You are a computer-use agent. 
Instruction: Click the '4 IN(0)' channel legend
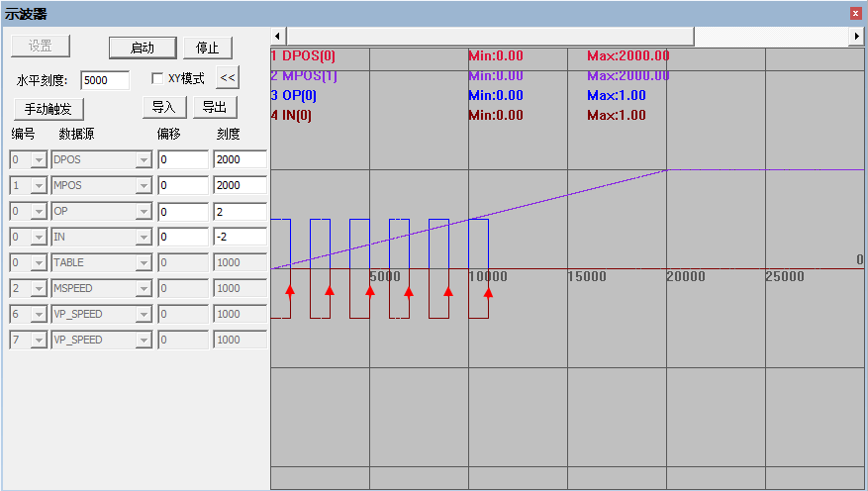click(292, 115)
